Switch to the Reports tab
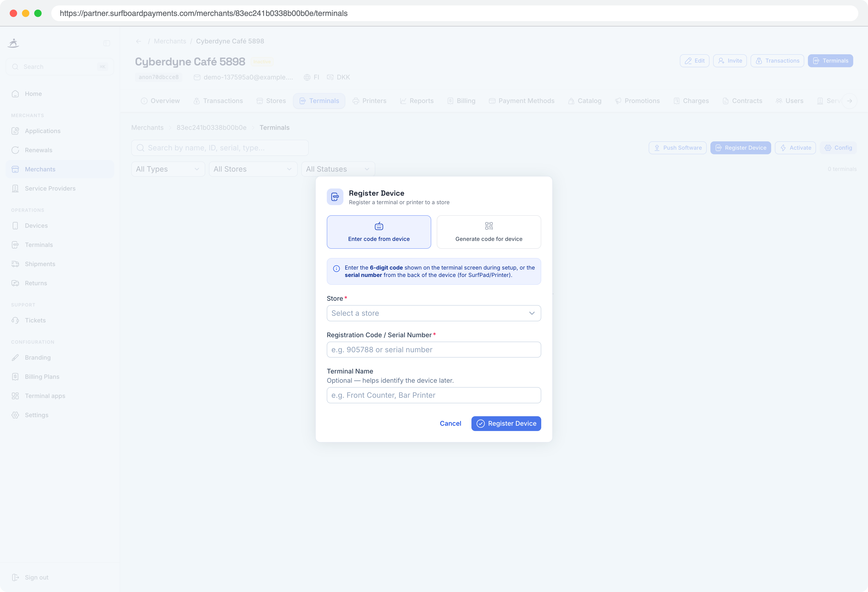This screenshot has height=592, width=868. point(417,101)
